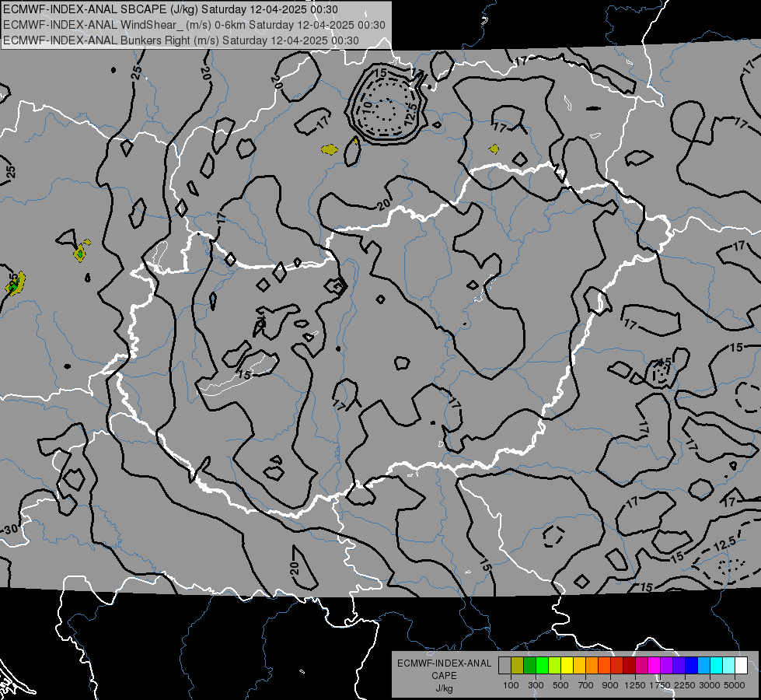
Task: Select the orange swatch right of 700
Action: [x=592, y=665]
